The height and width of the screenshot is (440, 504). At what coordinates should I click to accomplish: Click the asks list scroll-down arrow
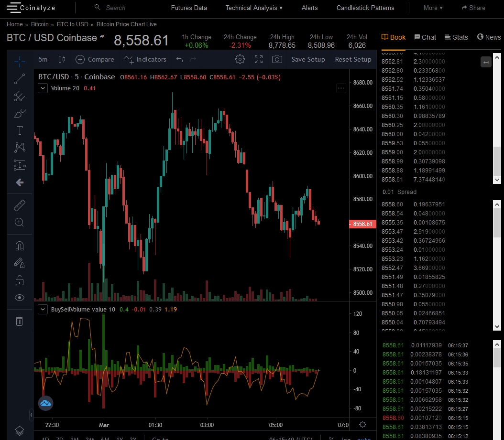pos(497,180)
